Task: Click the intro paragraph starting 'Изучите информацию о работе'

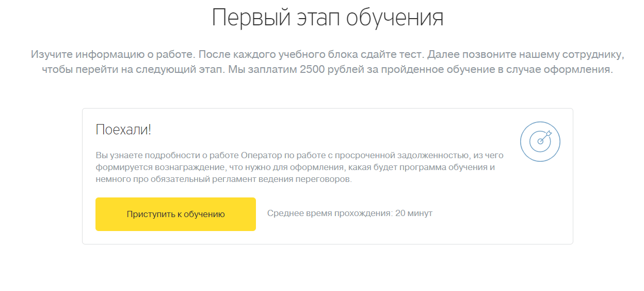Action: click(x=328, y=62)
